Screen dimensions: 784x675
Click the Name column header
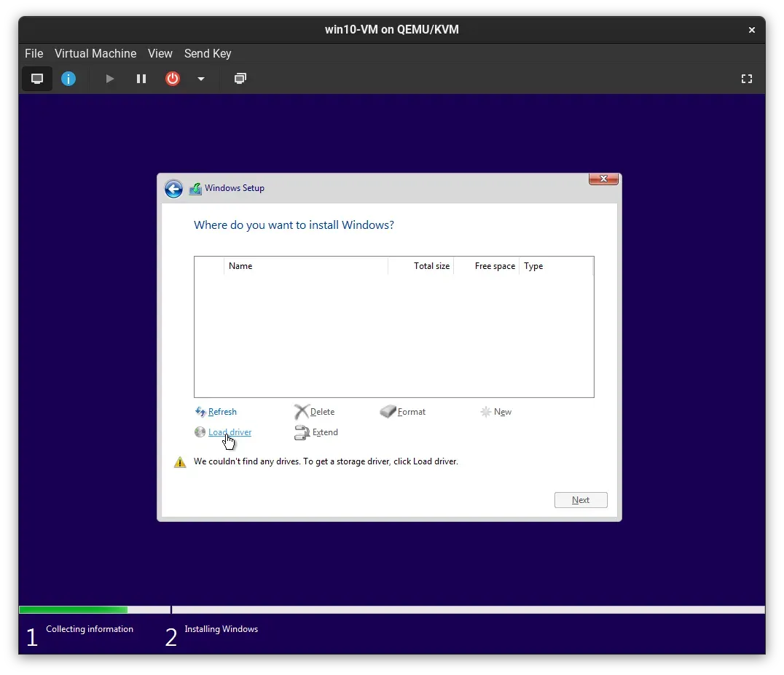click(305, 266)
